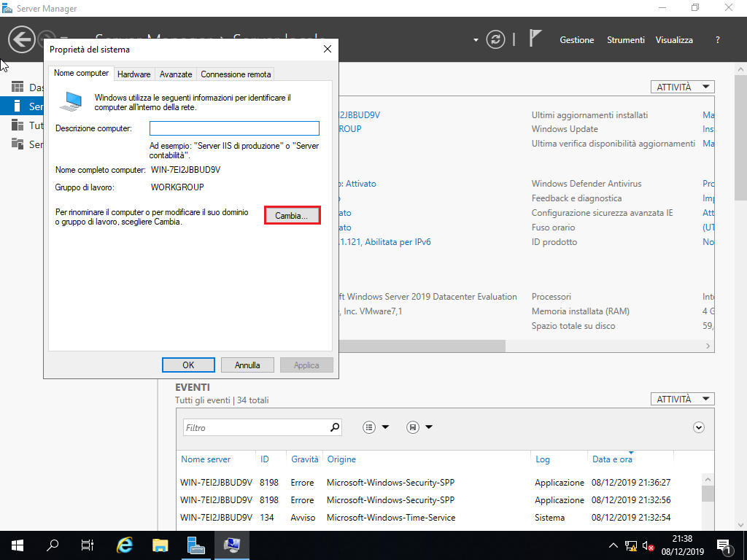The image size is (747, 560).
Task: Sort events by Nome server column
Action: tap(206, 459)
